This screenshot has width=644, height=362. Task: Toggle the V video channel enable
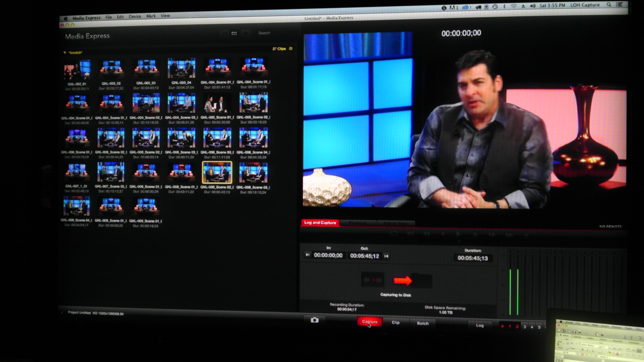tap(502, 326)
